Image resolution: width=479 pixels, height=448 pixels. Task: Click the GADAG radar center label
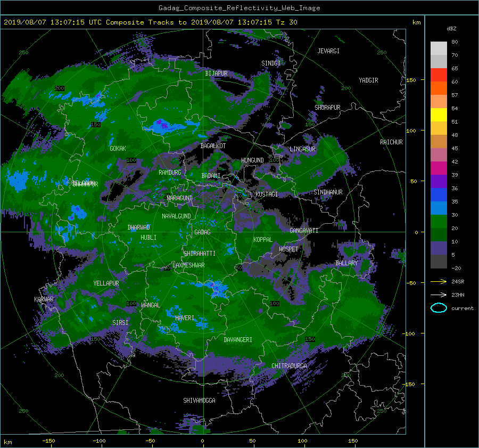[202, 232]
